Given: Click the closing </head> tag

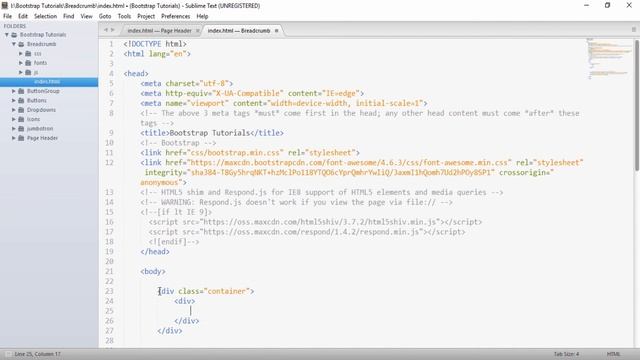Looking at the screenshot, I should coord(155,252).
